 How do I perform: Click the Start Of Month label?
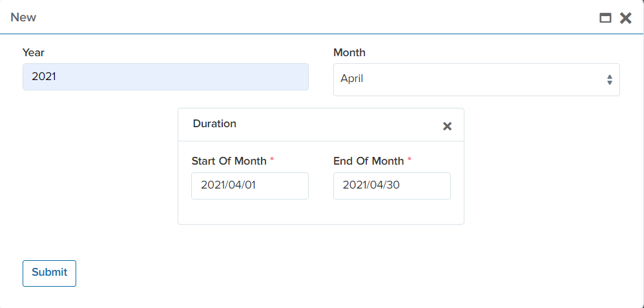click(x=229, y=161)
